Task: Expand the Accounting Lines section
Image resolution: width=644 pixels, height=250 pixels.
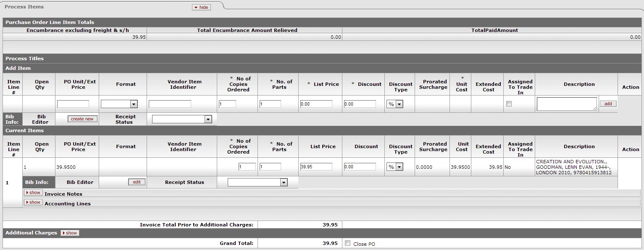Action: [x=33, y=202]
